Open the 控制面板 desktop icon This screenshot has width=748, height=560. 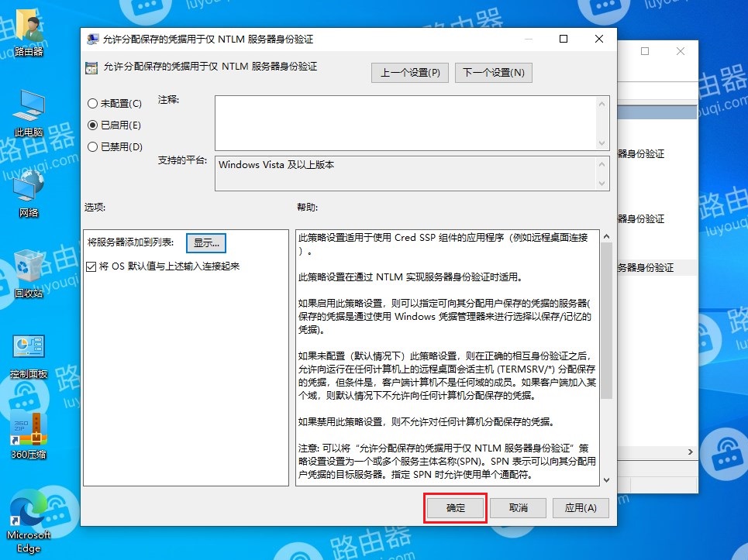[x=29, y=355]
